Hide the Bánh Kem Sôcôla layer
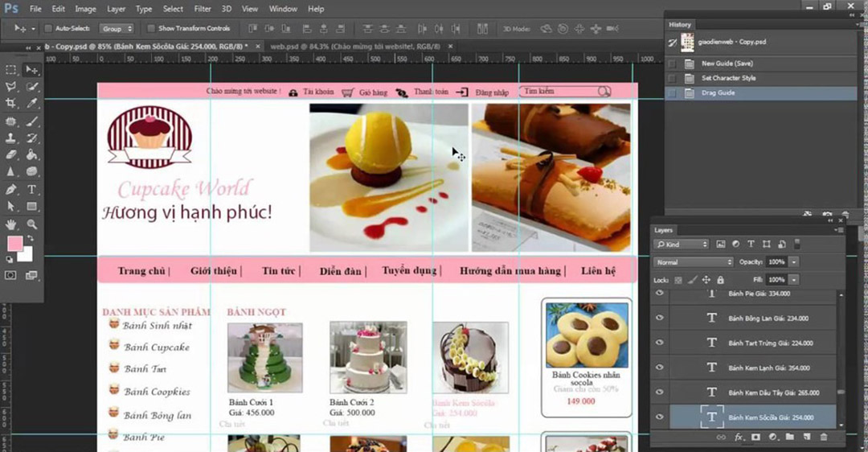The width and height of the screenshot is (868, 452). point(659,417)
